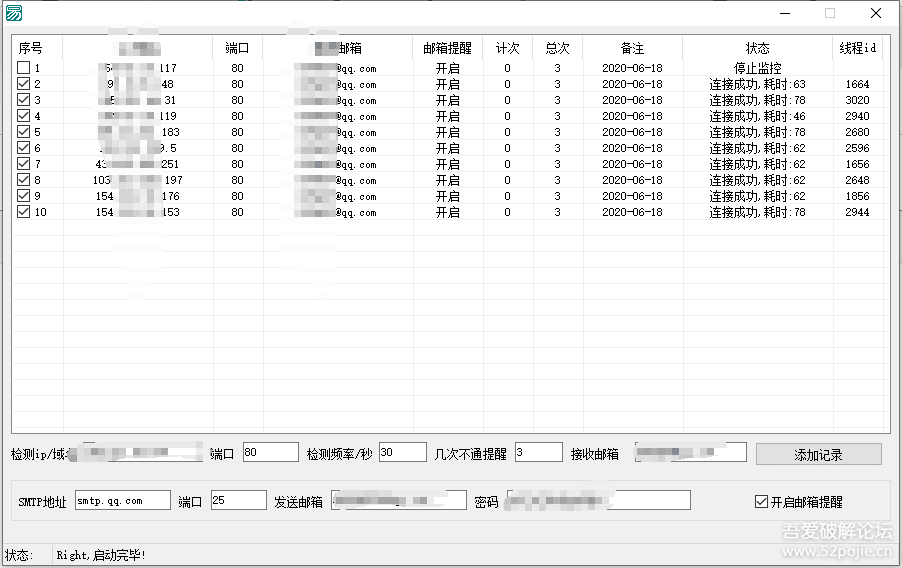Uncheck the checkbox for row 8

23,180
